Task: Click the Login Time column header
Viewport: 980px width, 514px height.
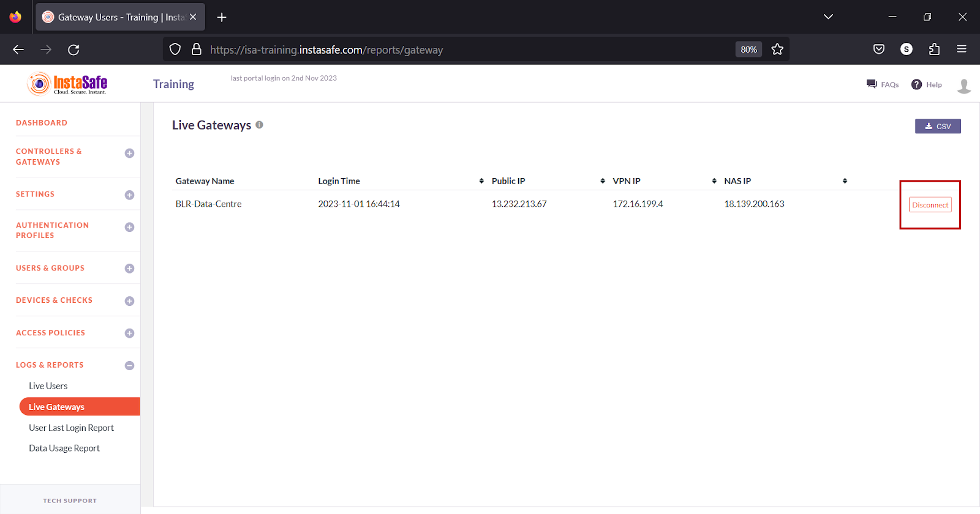Action: coord(339,181)
